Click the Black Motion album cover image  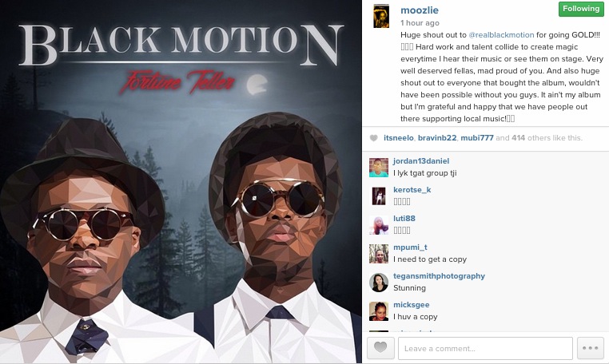click(181, 182)
